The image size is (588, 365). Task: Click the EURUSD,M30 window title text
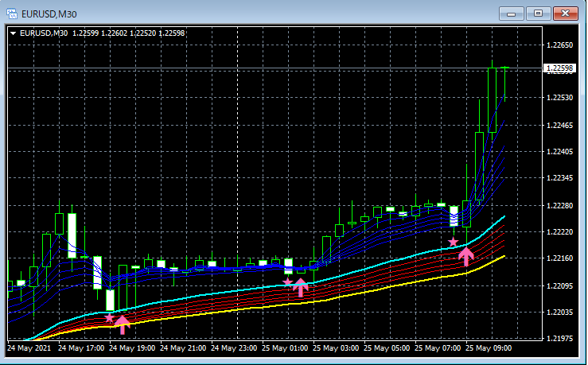click(x=49, y=14)
